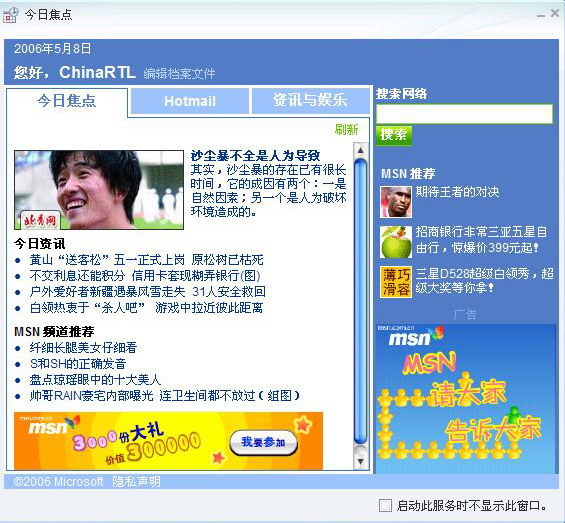
Task: Click the MSN 推荐 sidebar heading
Action: point(408,174)
